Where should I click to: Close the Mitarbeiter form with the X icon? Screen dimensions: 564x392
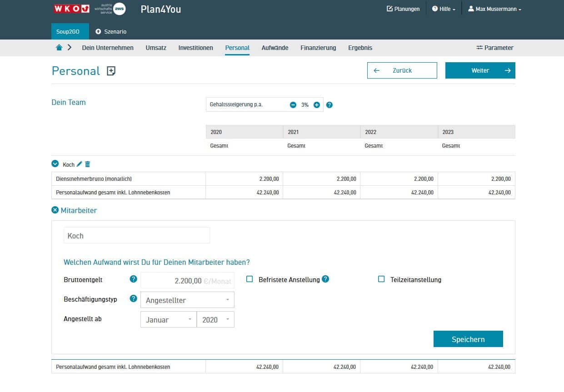(55, 210)
